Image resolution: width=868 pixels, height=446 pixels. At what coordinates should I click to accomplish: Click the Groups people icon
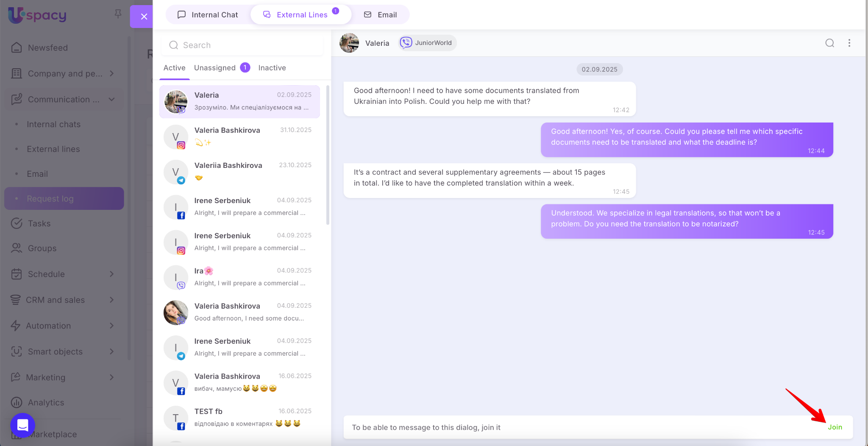pos(17,248)
